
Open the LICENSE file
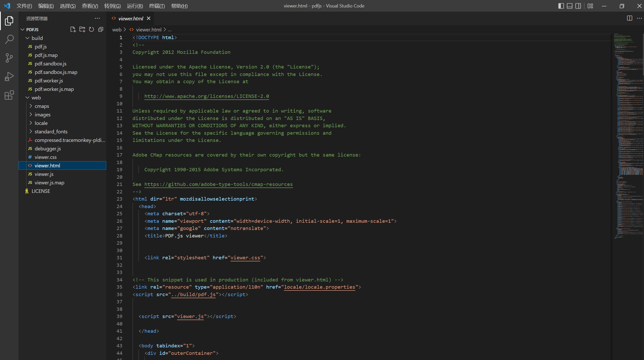coord(63,191)
